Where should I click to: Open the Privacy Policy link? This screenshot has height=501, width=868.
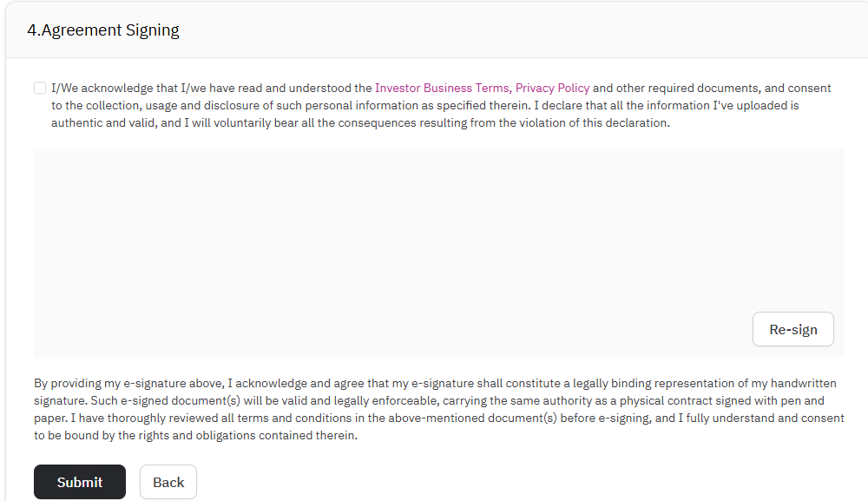coord(552,88)
